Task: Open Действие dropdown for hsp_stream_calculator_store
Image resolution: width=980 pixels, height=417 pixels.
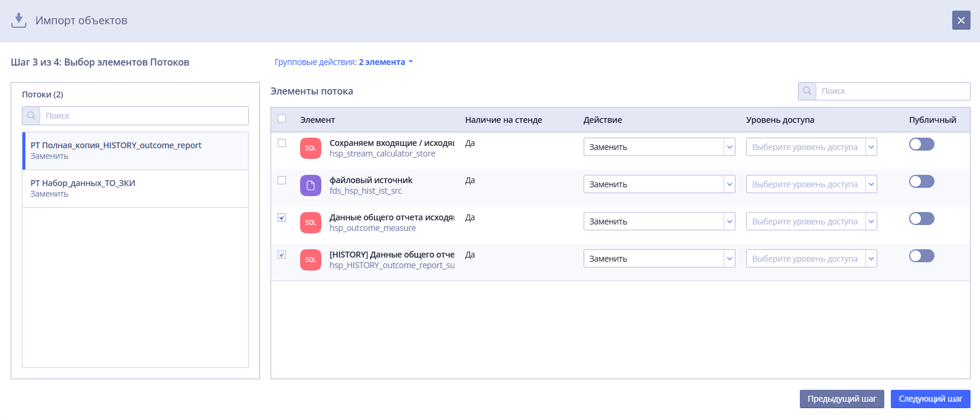Action: click(x=659, y=147)
